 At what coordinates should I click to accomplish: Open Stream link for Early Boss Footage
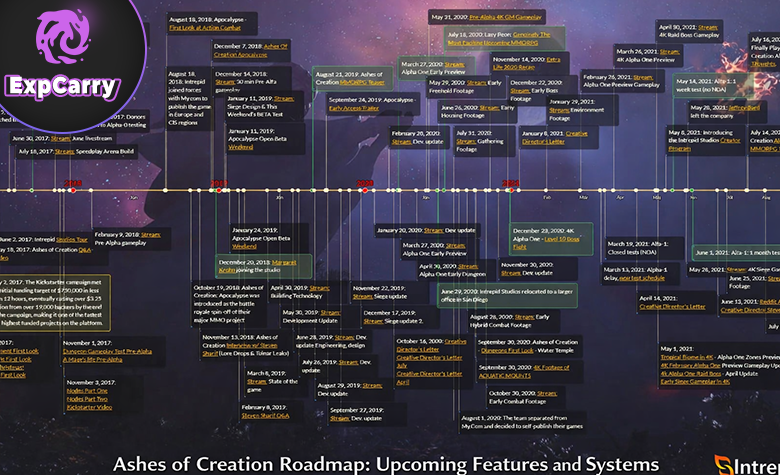click(x=520, y=91)
